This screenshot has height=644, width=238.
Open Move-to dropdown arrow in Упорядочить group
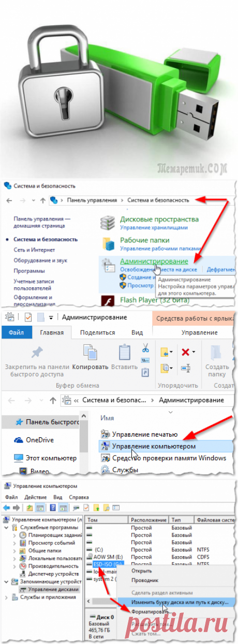[172, 352]
